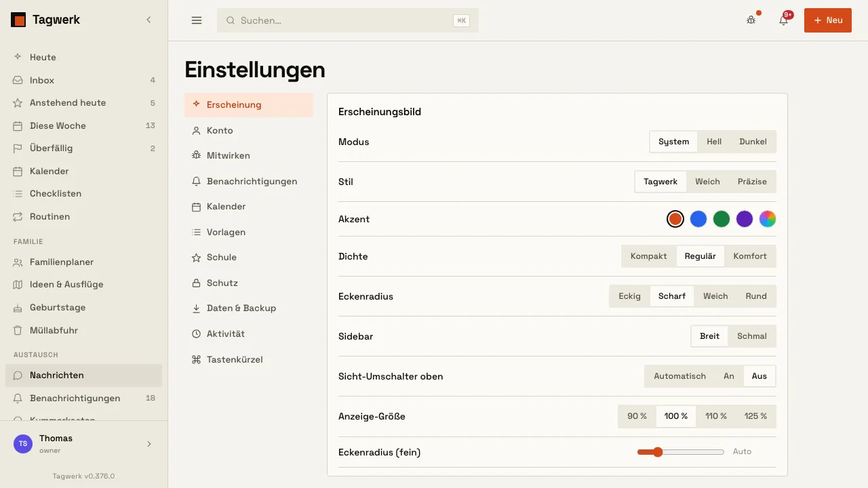This screenshot has height=488, width=868.
Task: Set Anzeige-Größe to 125 %
Action: pyautogui.click(x=756, y=416)
